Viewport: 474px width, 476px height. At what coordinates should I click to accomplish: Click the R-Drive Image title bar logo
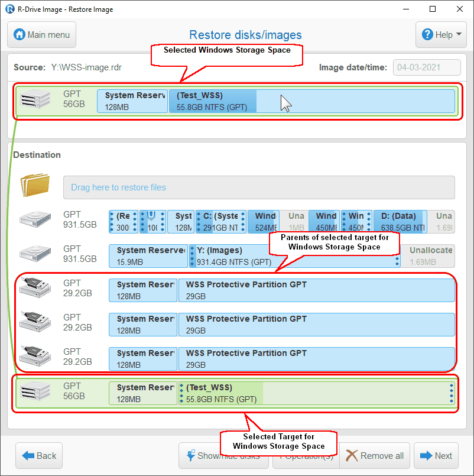[9, 9]
